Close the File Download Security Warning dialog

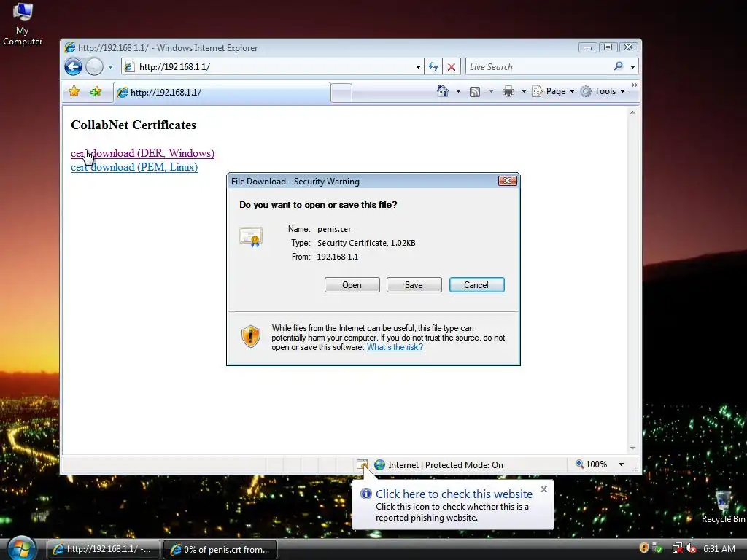(x=508, y=181)
